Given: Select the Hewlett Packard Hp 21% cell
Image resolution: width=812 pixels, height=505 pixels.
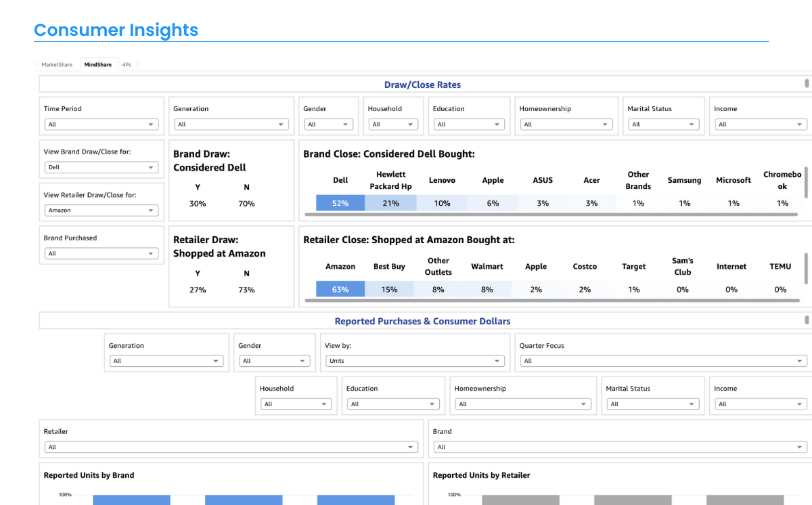Looking at the screenshot, I should [390, 203].
